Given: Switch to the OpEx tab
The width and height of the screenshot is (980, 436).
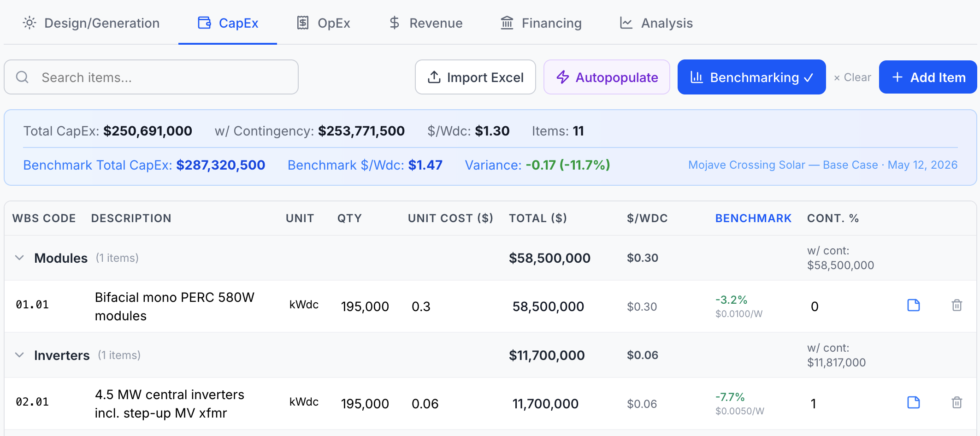Looking at the screenshot, I should [x=323, y=23].
